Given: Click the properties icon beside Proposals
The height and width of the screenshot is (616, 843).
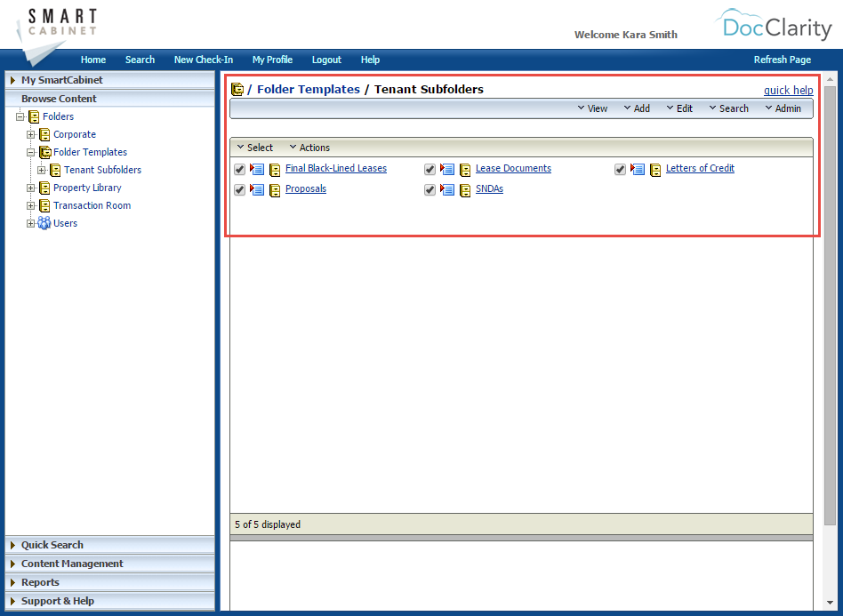Looking at the screenshot, I should 257,189.
